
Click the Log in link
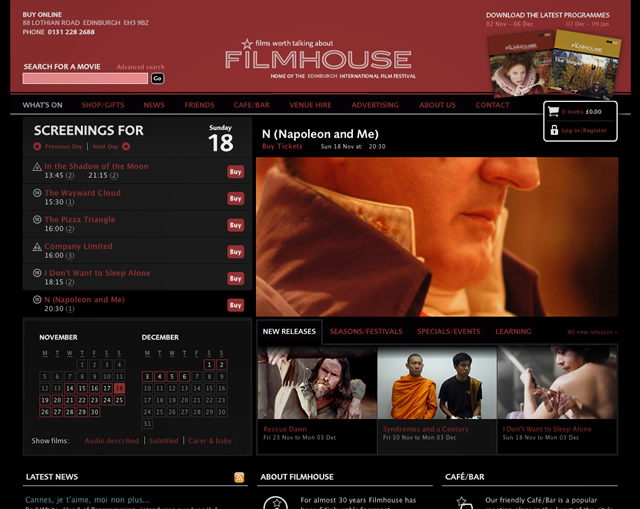(x=571, y=131)
